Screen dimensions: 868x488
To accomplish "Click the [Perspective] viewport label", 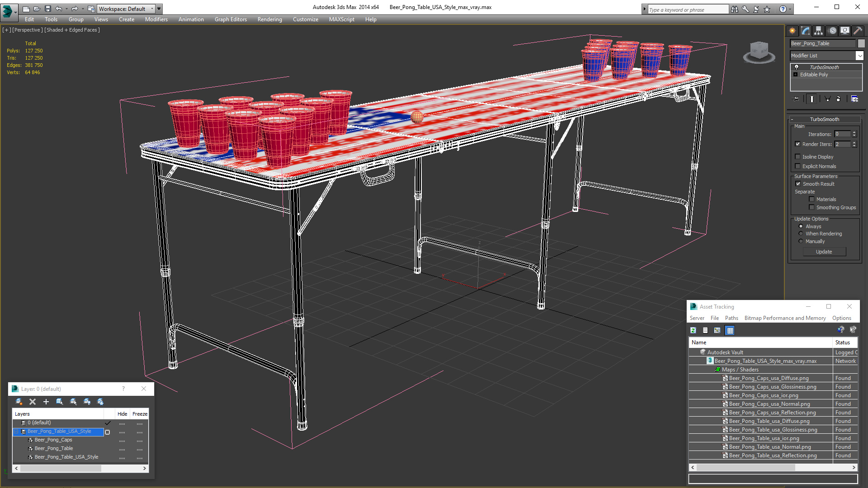I will tap(28, 30).
